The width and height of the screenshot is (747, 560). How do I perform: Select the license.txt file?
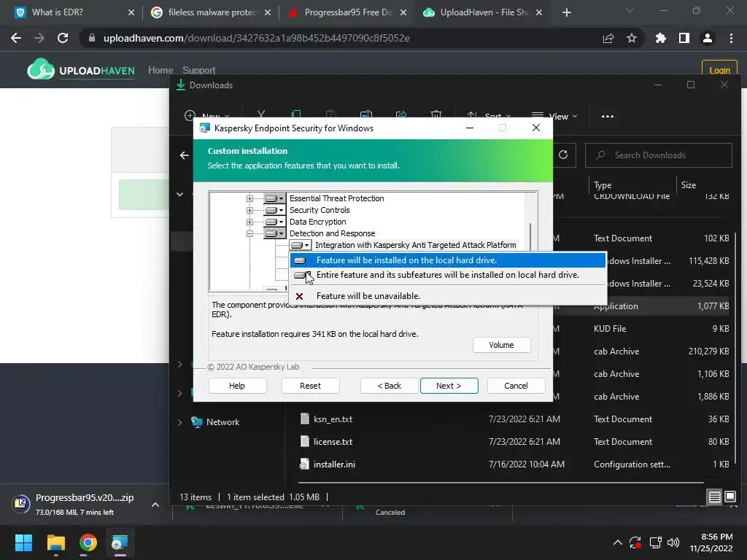333,441
